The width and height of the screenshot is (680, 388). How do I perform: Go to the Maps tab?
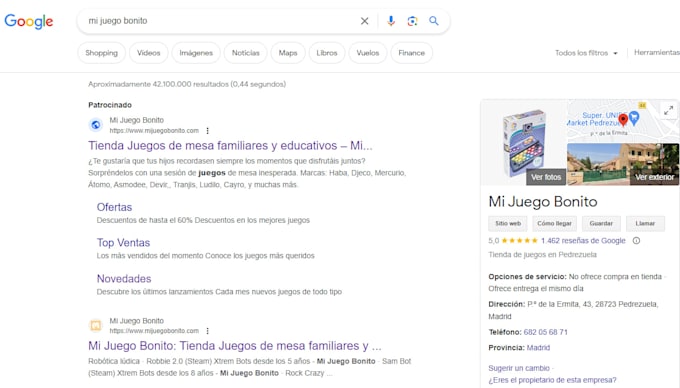[x=288, y=53]
